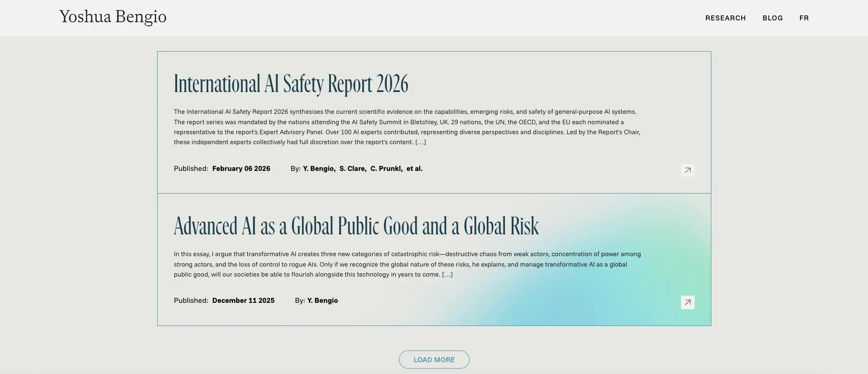
Task: Click the essay summary starting with In this essay
Action: tap(407, 264)
